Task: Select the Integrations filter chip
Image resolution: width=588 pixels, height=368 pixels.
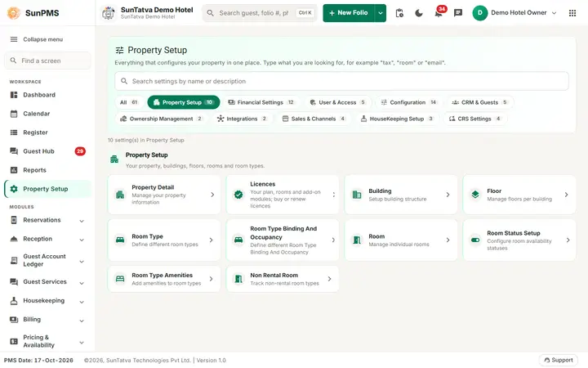Action: coord(242,119)
